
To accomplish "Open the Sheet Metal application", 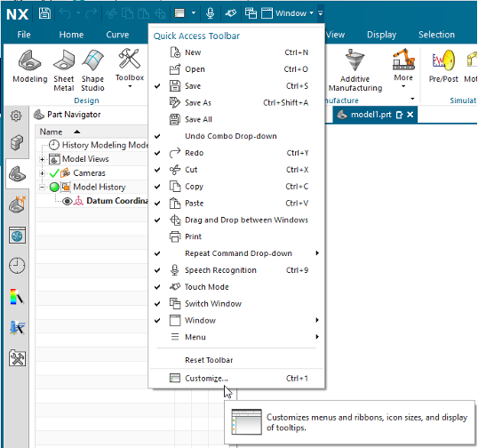I will [x=64, y=70].
